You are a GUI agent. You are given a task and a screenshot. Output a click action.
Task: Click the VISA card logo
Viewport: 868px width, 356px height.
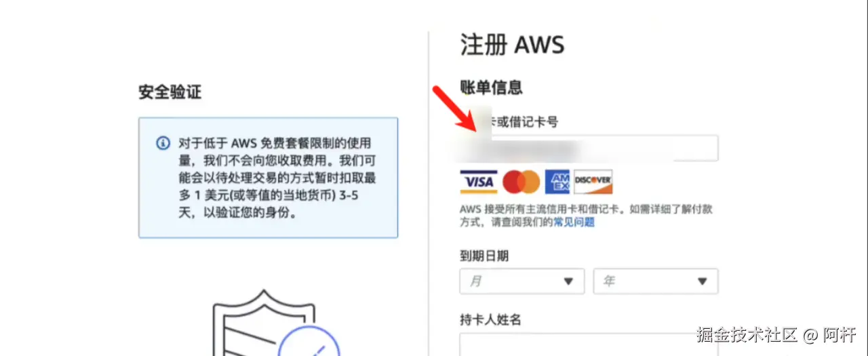(x=478, y=182)
